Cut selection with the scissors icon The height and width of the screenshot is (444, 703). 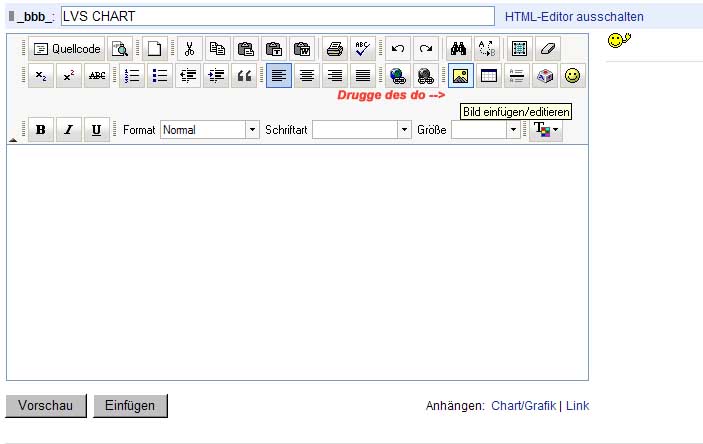point(190,48)
